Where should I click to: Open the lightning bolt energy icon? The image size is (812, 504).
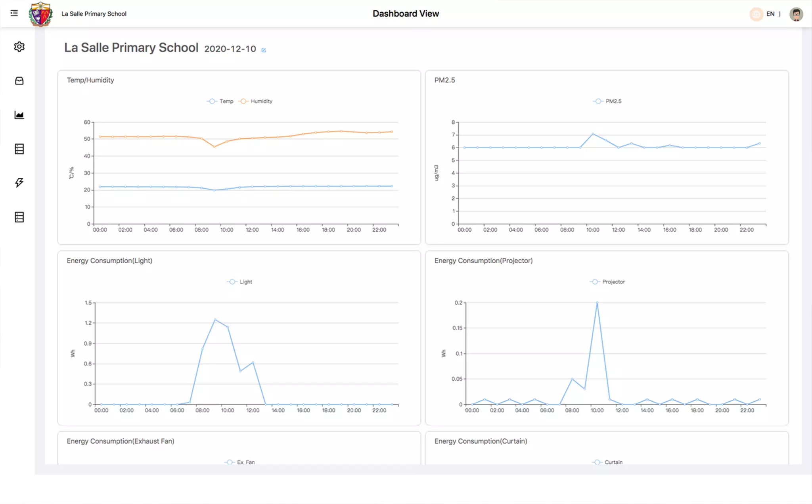tap(19, 183)
